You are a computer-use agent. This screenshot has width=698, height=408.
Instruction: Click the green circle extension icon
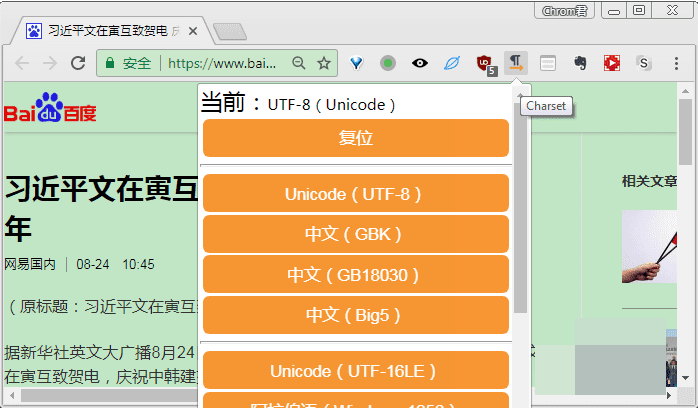click(388, 63)
